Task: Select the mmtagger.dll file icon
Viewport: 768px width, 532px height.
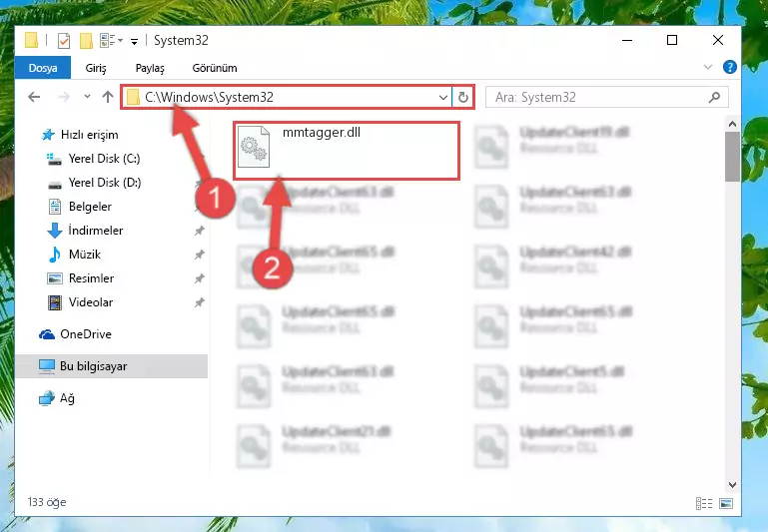Action: point(254,147)
